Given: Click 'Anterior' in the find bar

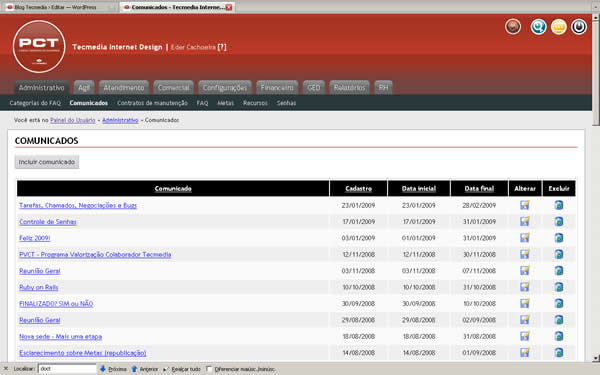Looking at the screenshot, I should [145, 369].
